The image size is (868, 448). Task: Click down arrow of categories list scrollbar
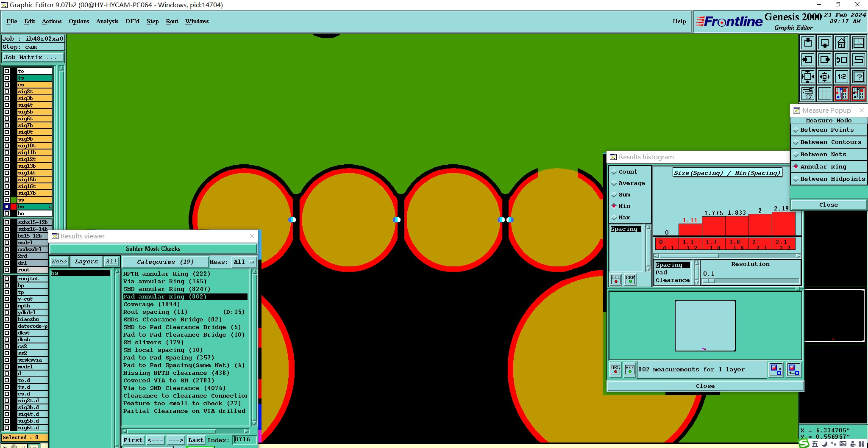pos(254,423)
